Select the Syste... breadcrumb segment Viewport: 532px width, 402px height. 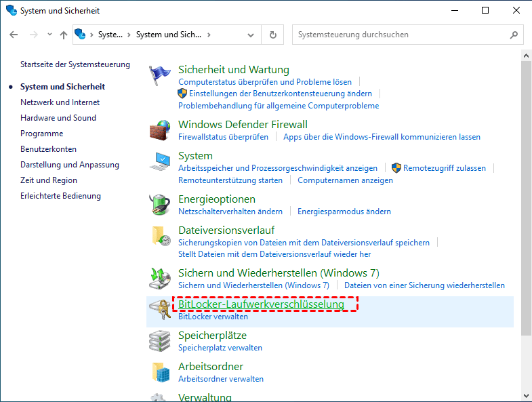pyautogui.click(x=110, y=35)
